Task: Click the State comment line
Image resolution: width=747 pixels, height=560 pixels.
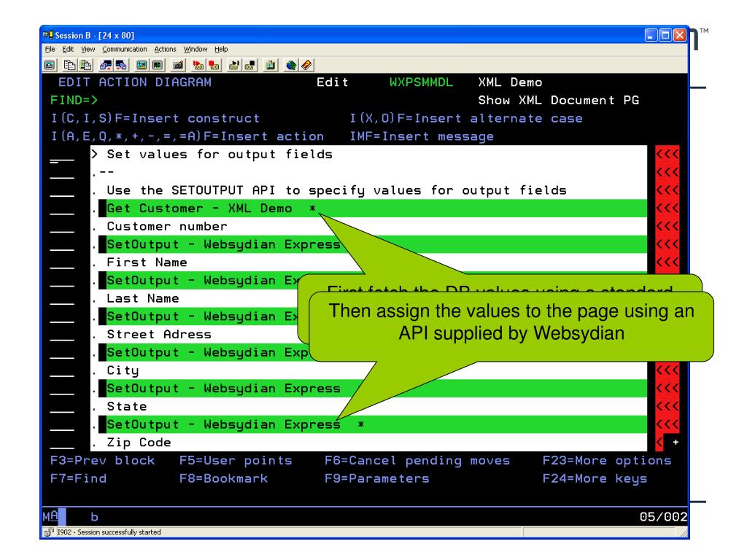Action: [x=127, y=407]
